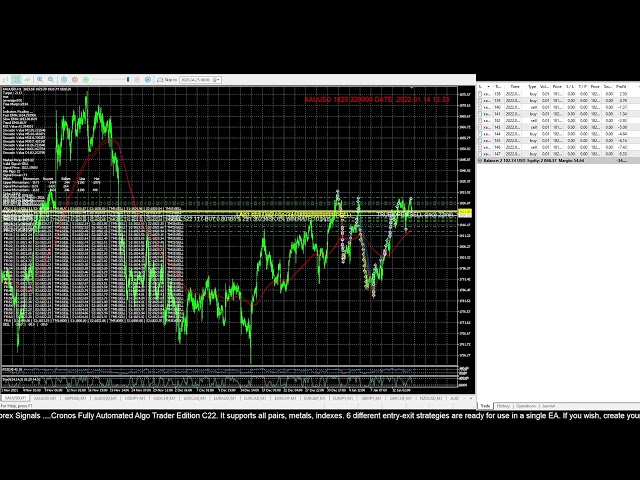The width and height of the screenshot is (640, 480).
Task: Zoom out of the chart
Action: [51, 79]
